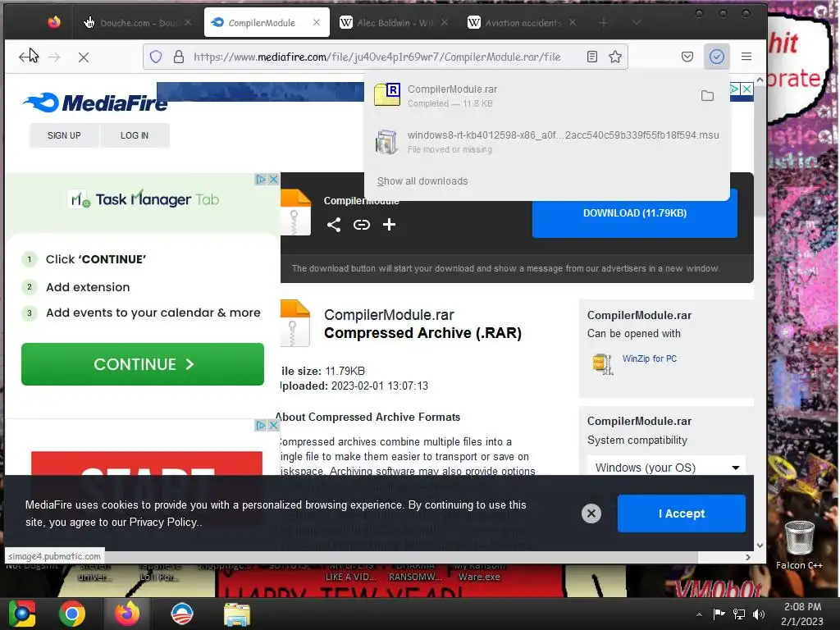The height and width of the screenshot is (630, 840).
Task: Close the CompilerModule tab
Action: point(317,22)
